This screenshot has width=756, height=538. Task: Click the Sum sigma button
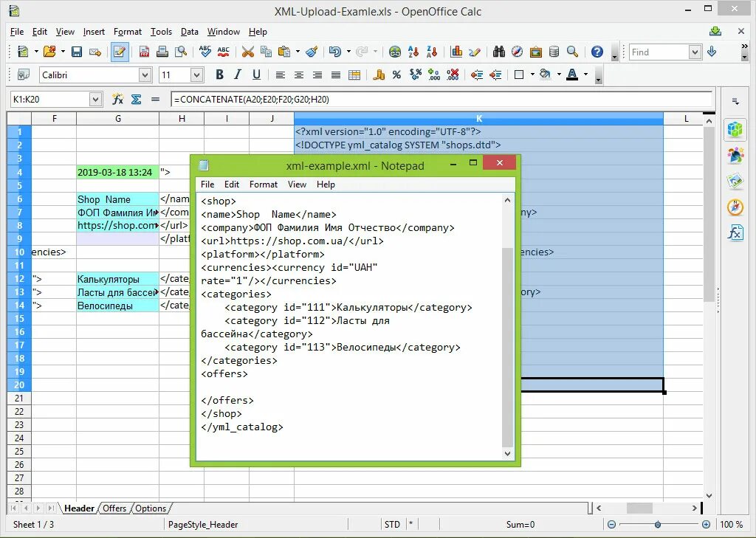point(137,100)
